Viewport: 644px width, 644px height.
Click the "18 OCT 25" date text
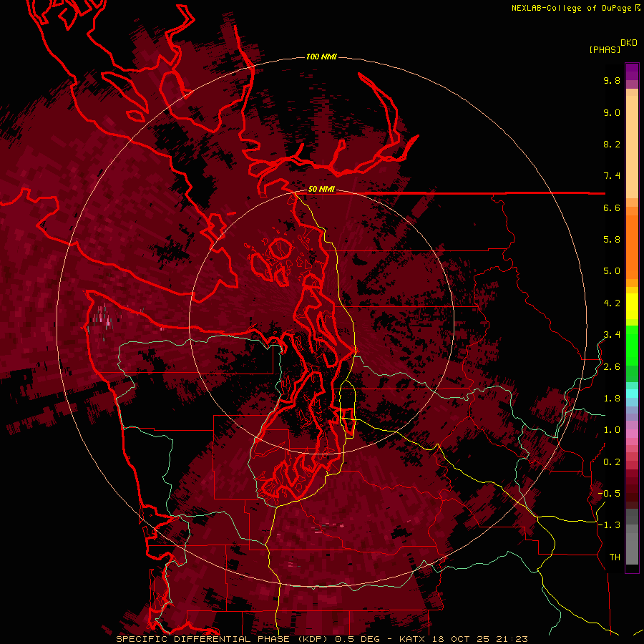[460, 639]
